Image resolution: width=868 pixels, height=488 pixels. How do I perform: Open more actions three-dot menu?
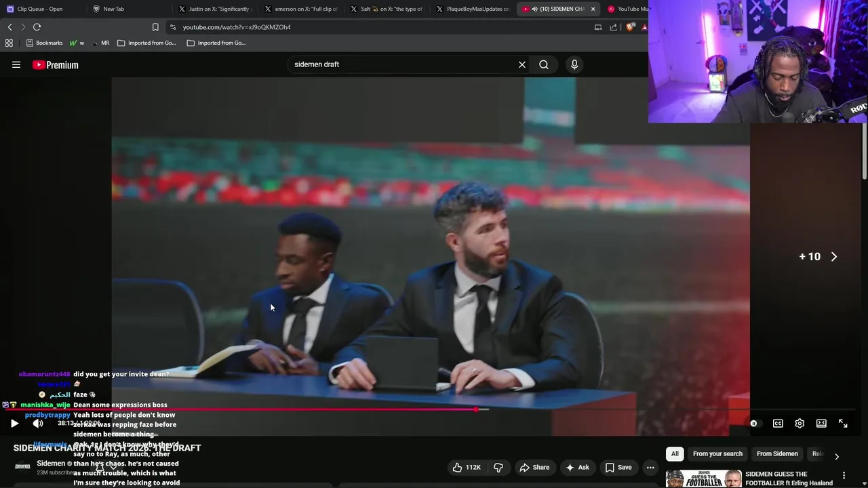point(650,467)
